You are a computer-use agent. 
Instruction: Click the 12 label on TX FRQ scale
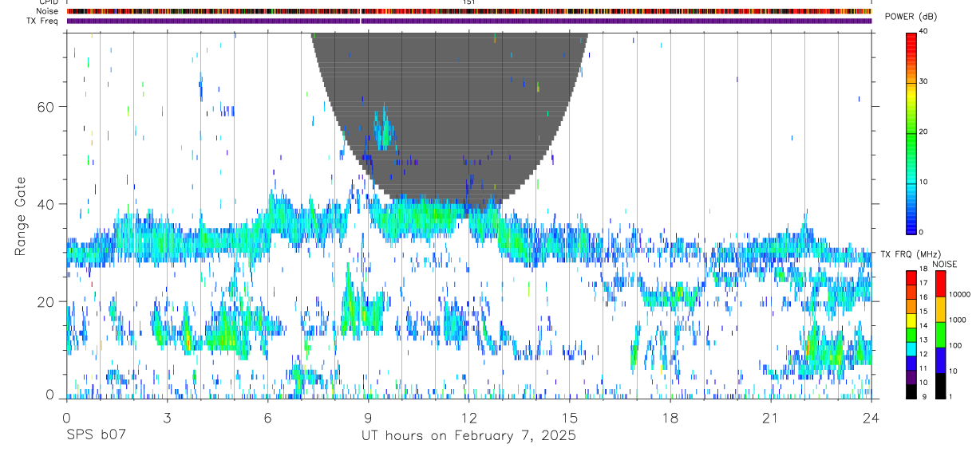click(923, 354)
